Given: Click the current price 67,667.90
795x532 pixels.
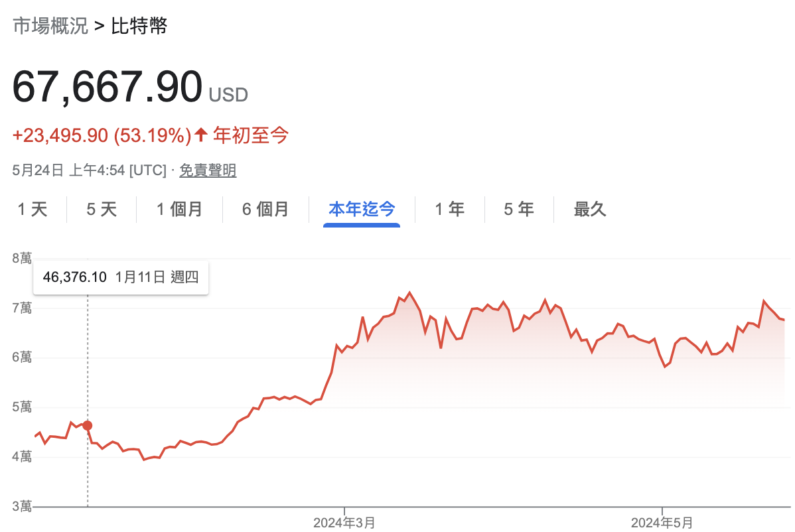Looking at the screenshot, I should [106, 86].
